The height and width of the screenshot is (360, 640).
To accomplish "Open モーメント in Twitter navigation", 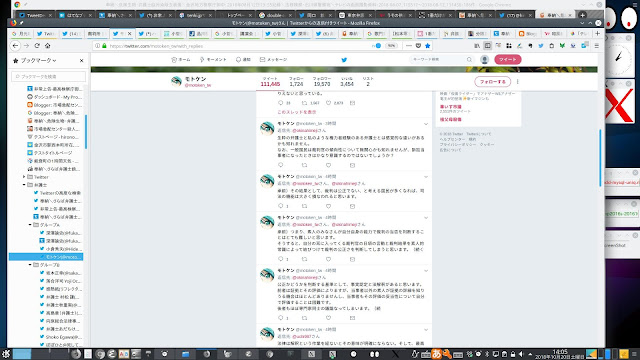I will click(x=213, y=60).
